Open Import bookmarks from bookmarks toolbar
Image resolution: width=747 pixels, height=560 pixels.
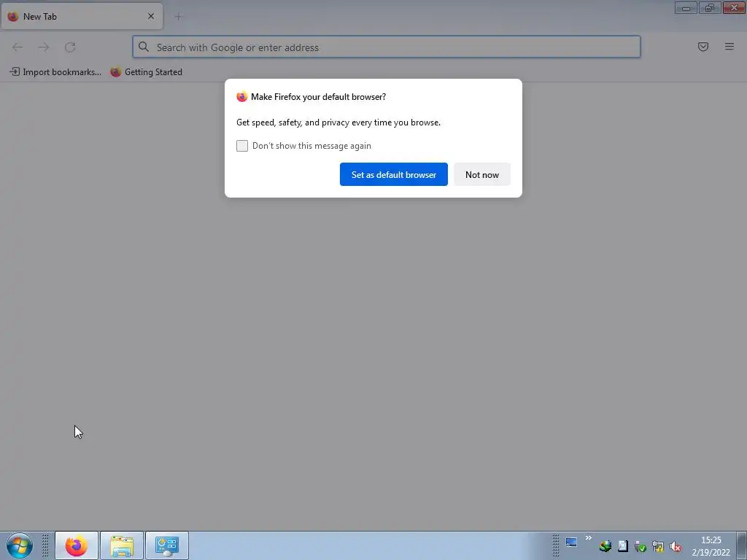click(x=55, y=72)
